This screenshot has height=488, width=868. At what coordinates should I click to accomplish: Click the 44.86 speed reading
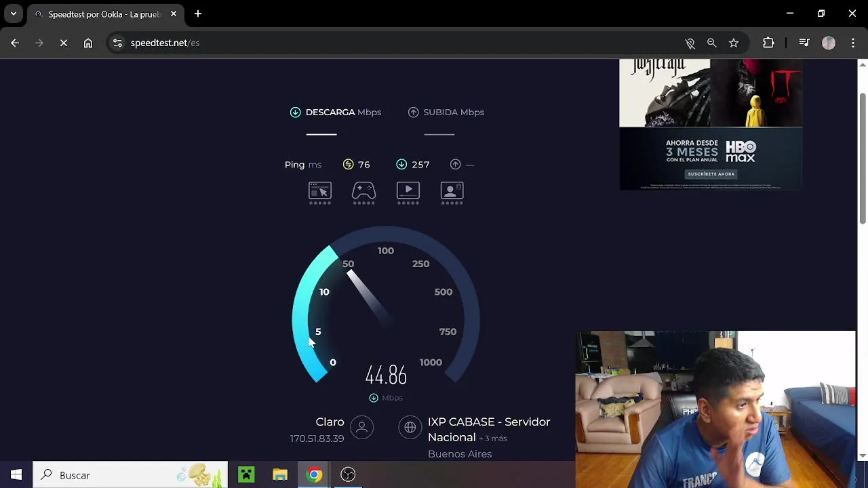pos(386,375)
